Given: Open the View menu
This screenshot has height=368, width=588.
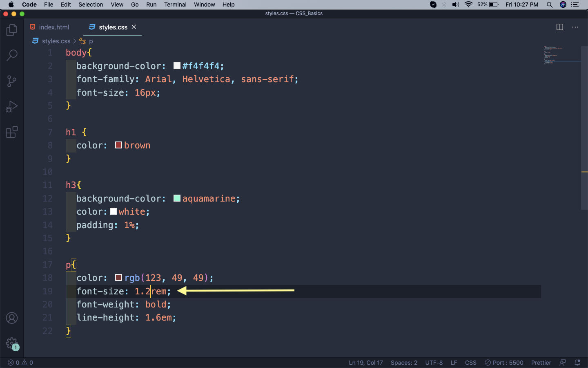Looking at the screenshot, I should coord(117,4).
